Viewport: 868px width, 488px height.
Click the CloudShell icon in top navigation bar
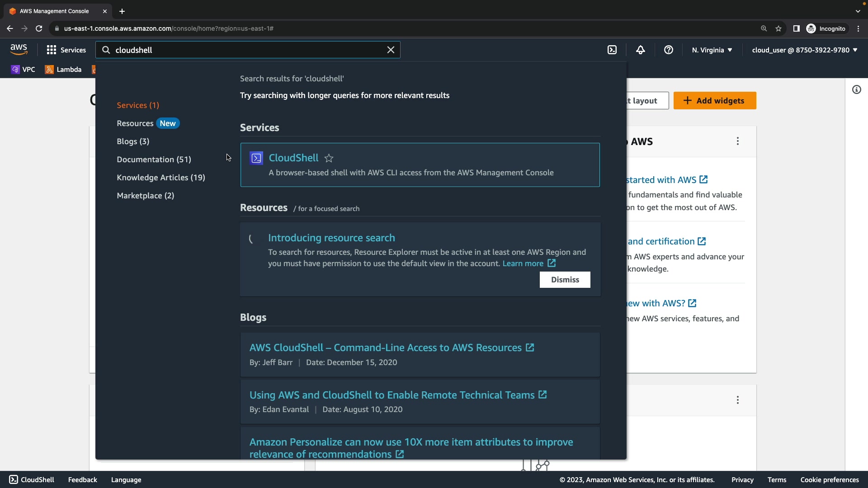click(x=612, y=50)
